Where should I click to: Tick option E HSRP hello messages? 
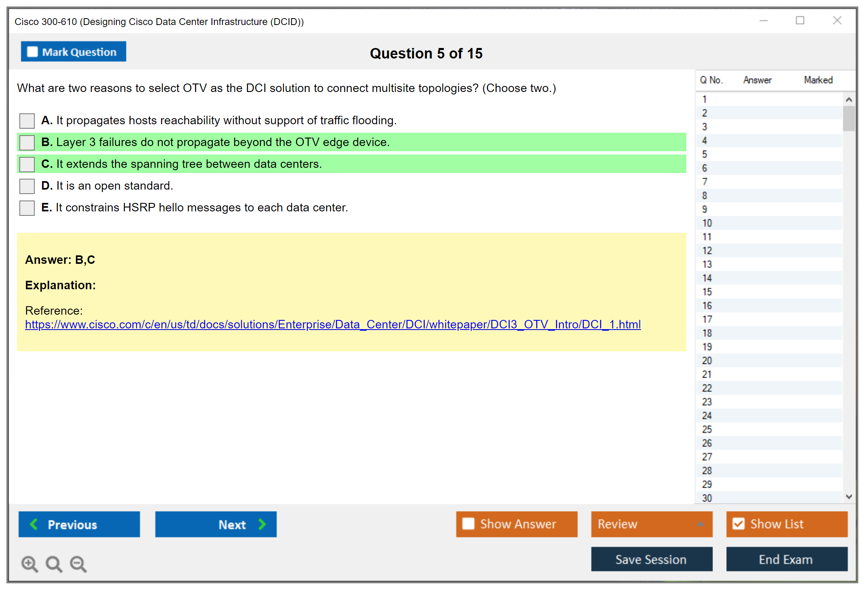(x=27, y=208)
